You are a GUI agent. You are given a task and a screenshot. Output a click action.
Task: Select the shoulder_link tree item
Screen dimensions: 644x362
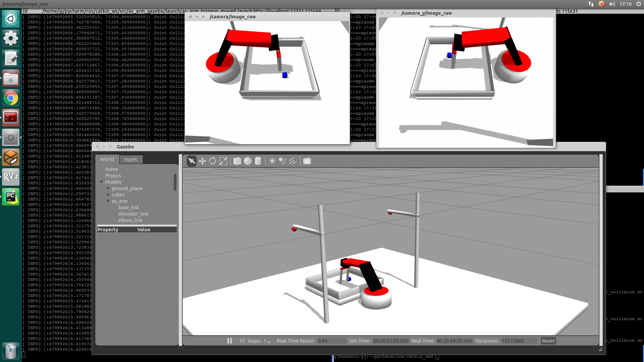[133, 214]
